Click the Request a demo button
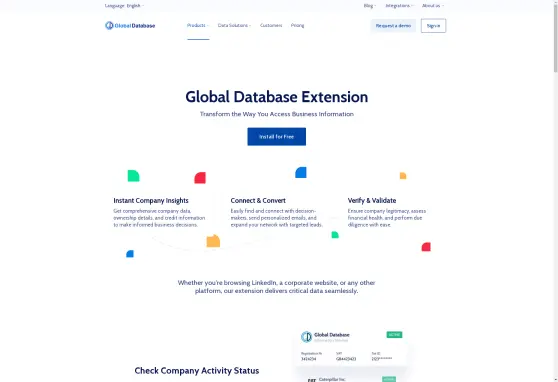The image size is (558, 382). click(x=393, y=26)
